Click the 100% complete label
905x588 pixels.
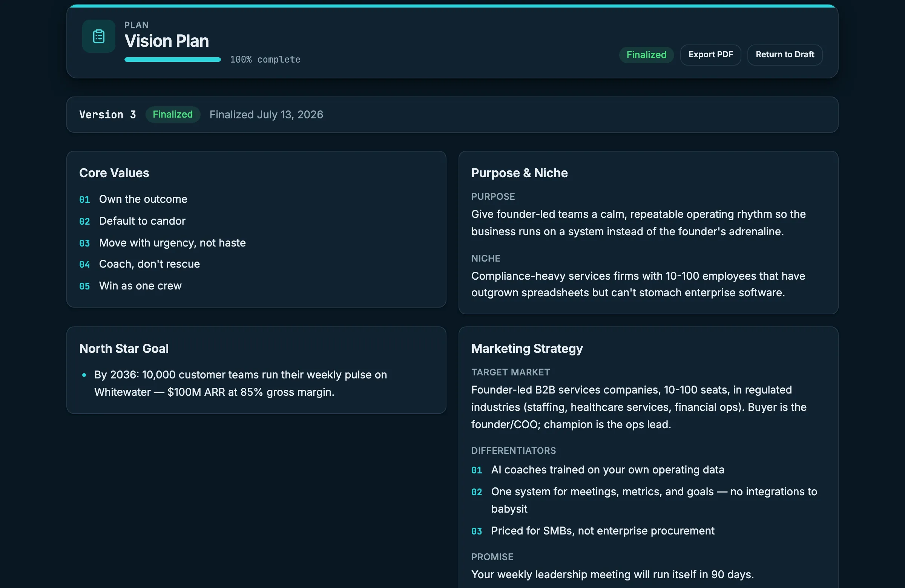[265, 60]
